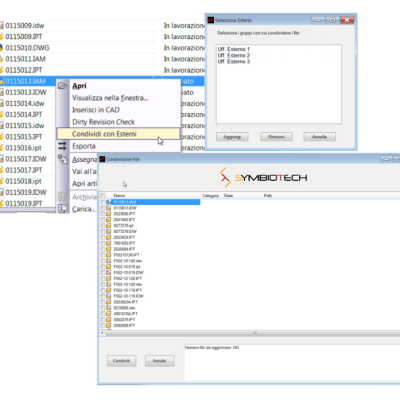400x400 pixels.
Task: Click the arrows icon beside Esporta
Action: (62, 146)
